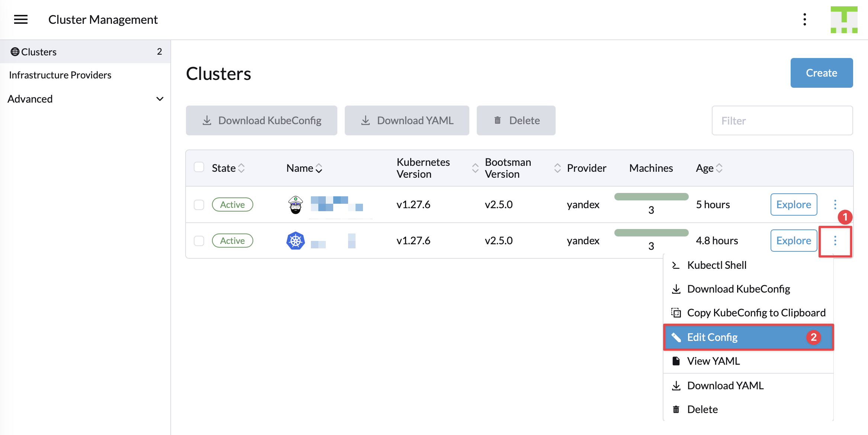Open first cluster row actions menu
This screenshot has height=435, width=868.
835,204
